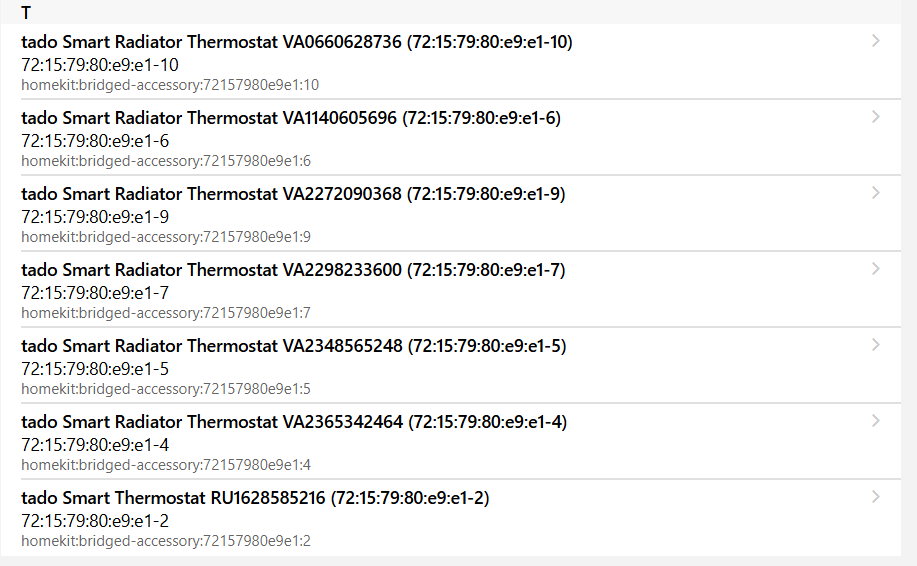Viewport: 917px width, 566px height.
Task: Expand thermostat VA2365342464 via its chevron
Action: [876, 421]
